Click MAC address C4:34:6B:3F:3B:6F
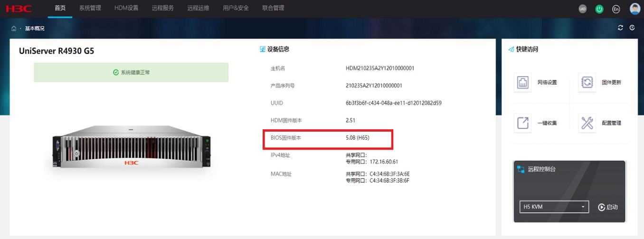Image resolution: width=644 pixels, height=239 pixels. [389, 181]
